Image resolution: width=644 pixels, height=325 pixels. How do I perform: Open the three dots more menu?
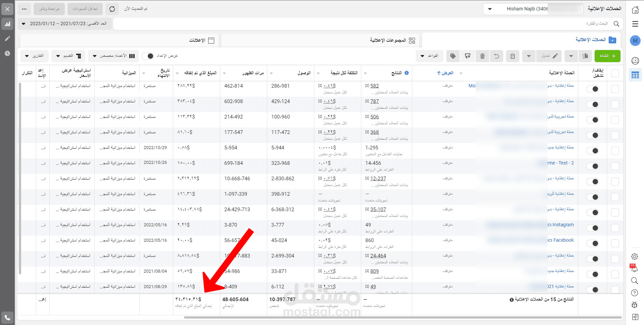[24, 9]
